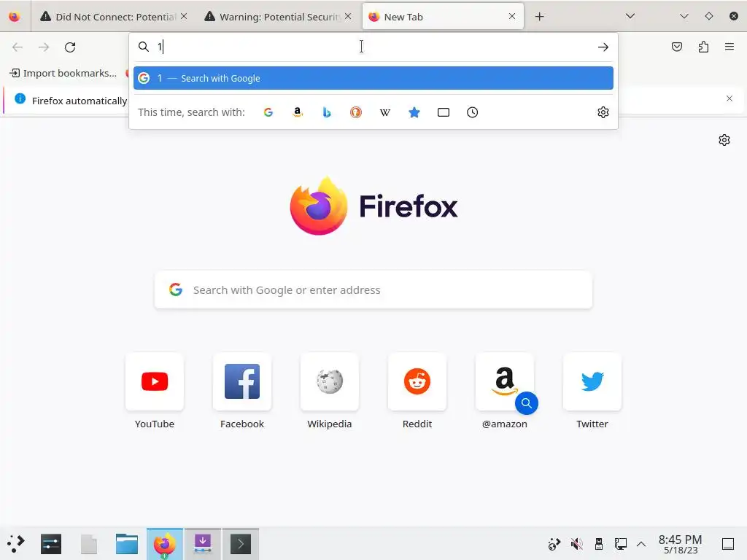The image size is (747, 560).
Task: Choose Bing one-off search icon
Action: point(326,112)
